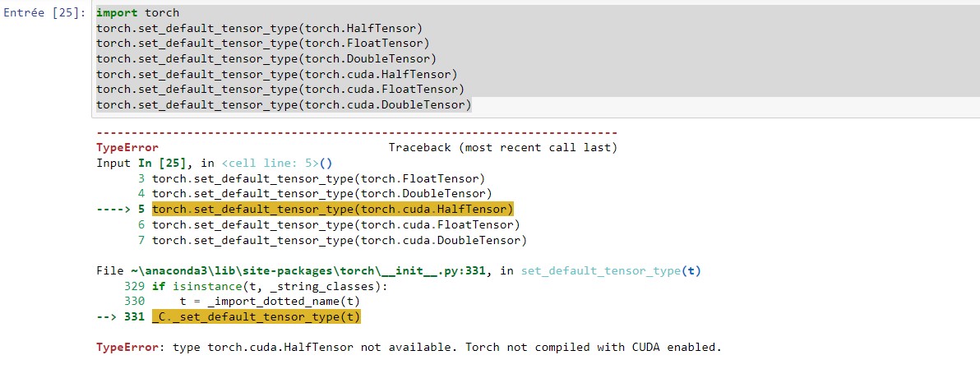Click traceback line 7 with torch.cuda.DoubleTensor
The height and width of the screenshot is (369, 980).
pos(339,240)
